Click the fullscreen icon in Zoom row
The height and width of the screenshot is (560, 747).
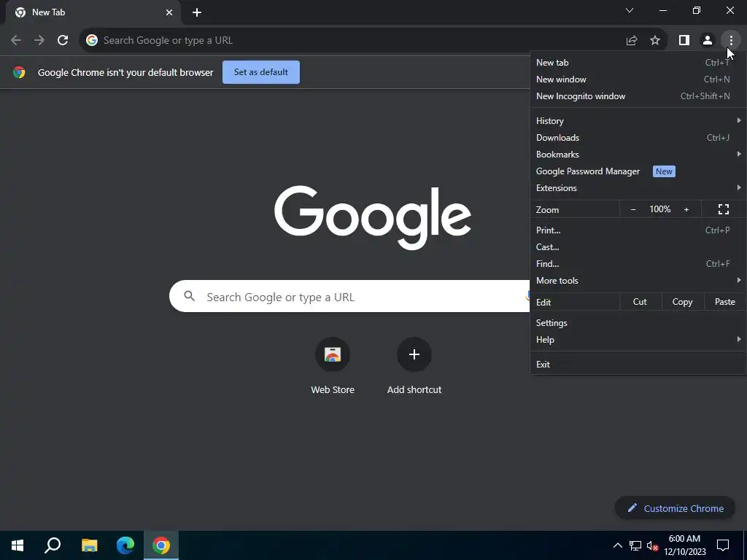724,209
